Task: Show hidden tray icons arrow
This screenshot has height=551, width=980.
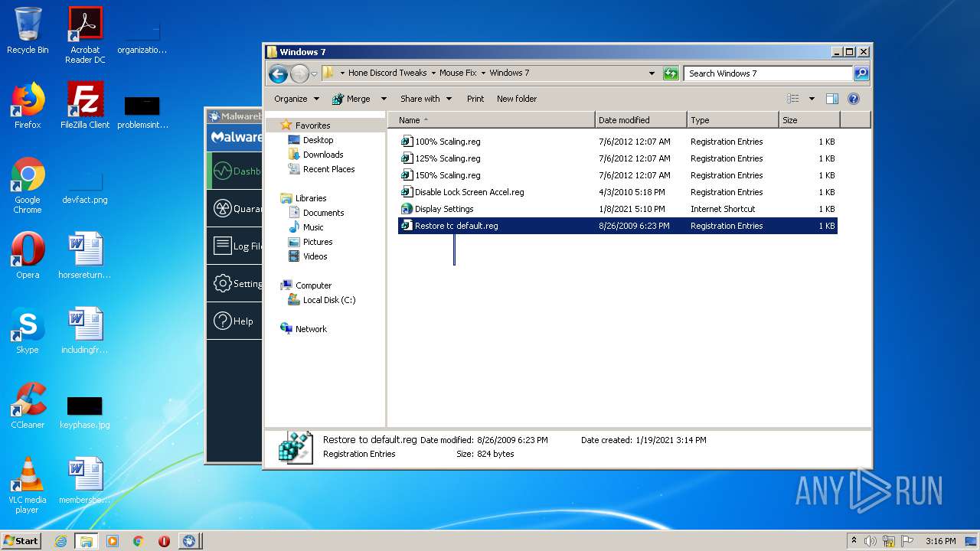Action: coord(854,541)
